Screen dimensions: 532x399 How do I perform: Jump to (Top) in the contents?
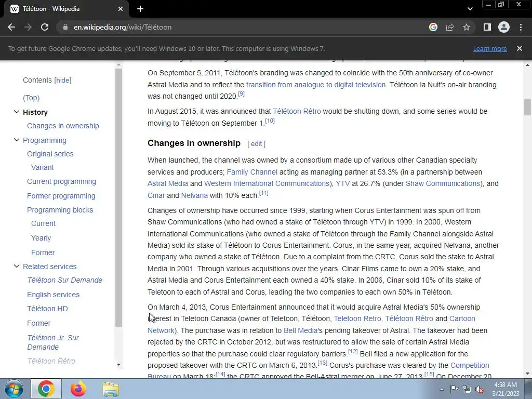pyautogui.click(x=31, y=98)
